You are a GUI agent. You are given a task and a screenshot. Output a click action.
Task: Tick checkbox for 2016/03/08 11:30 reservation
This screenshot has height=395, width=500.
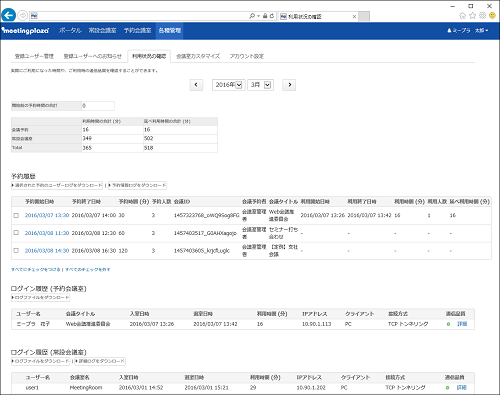pos(16,233)
